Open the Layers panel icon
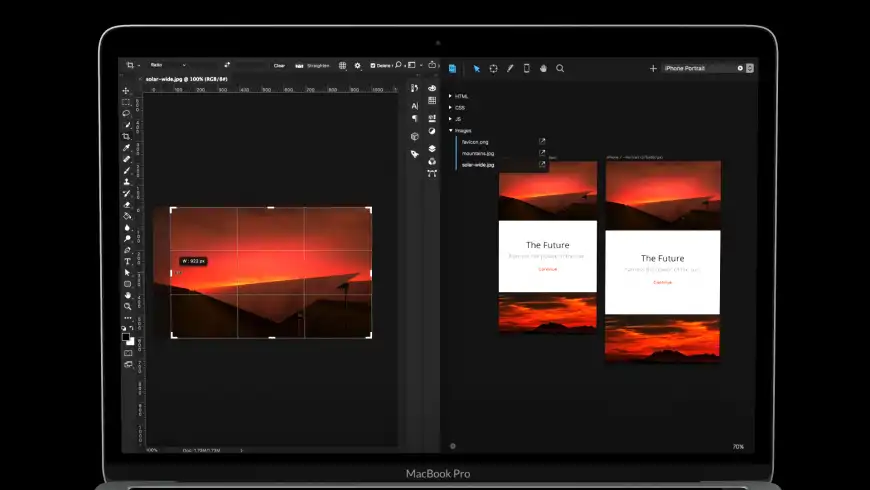870x490 pixels. [432, 147]
